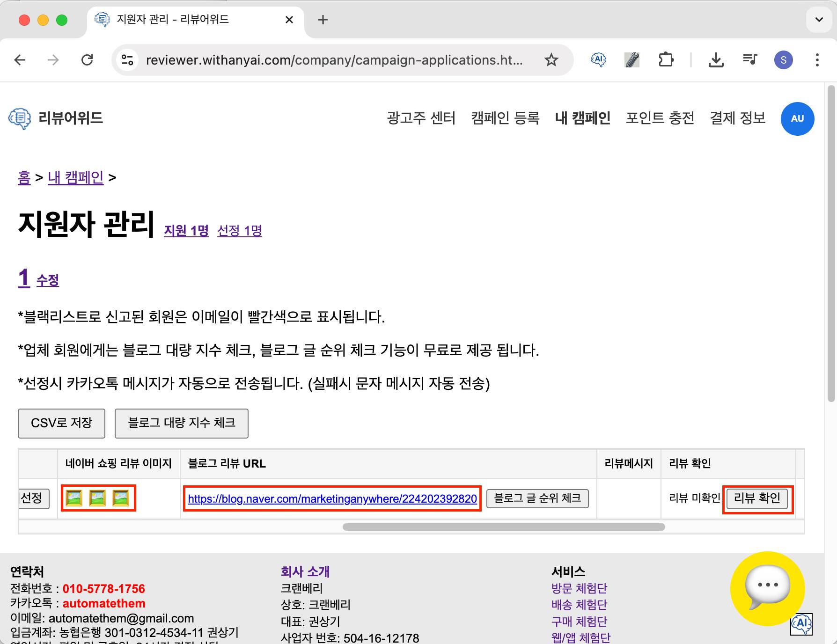Click the media control playlist icon
This screenshot has height=644, width=837.
pyautogui.click(x=749, y=60)
